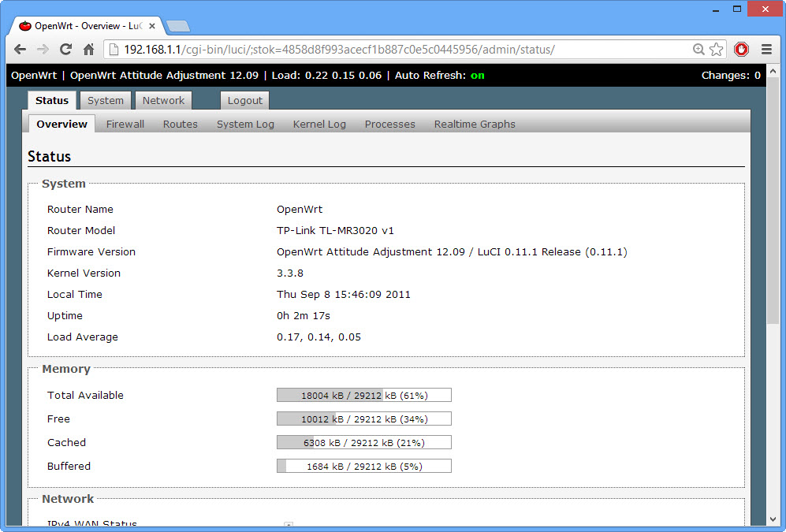Select the Overview subtab

(x=61, y=124)
